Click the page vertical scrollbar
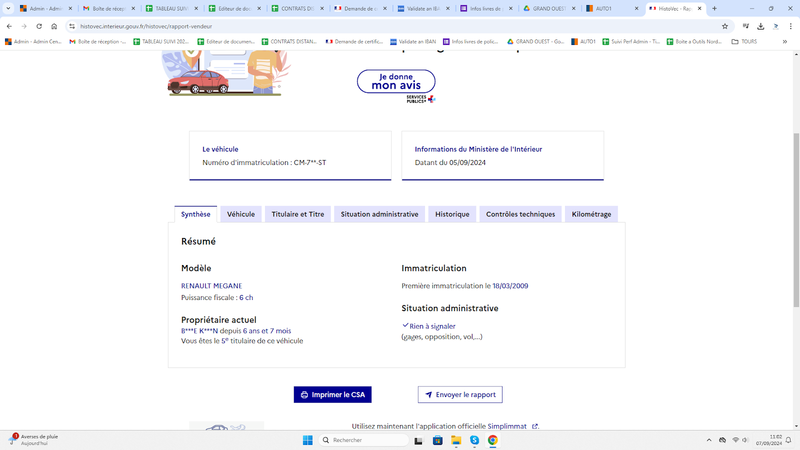 coord(796,219)
